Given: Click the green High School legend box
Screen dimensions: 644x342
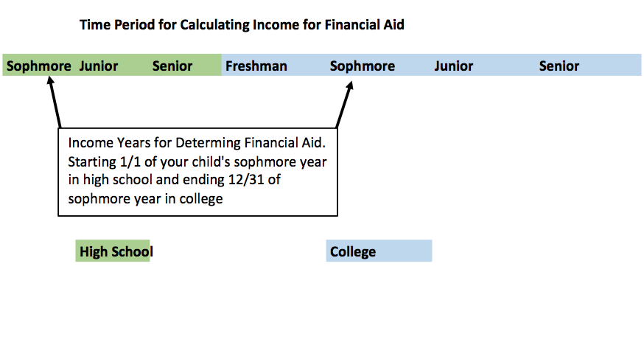Looking at the screenshot, I should tap(113, 251).
